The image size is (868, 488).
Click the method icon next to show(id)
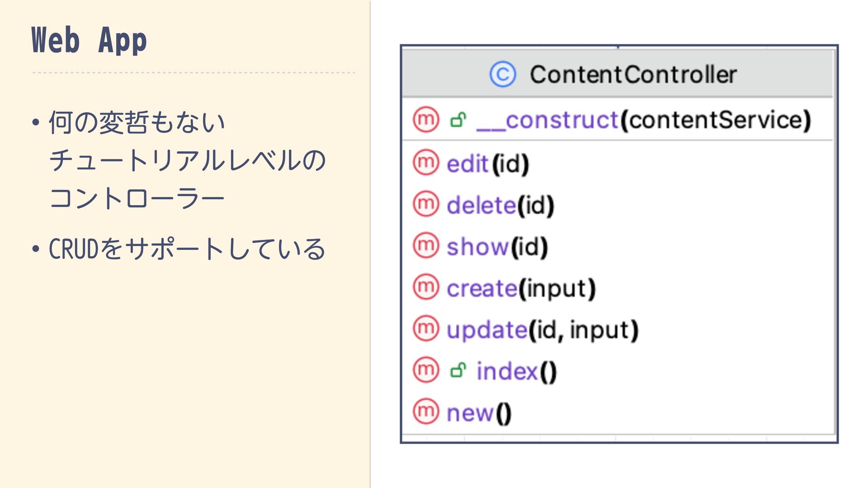click(x=426, y=245)
